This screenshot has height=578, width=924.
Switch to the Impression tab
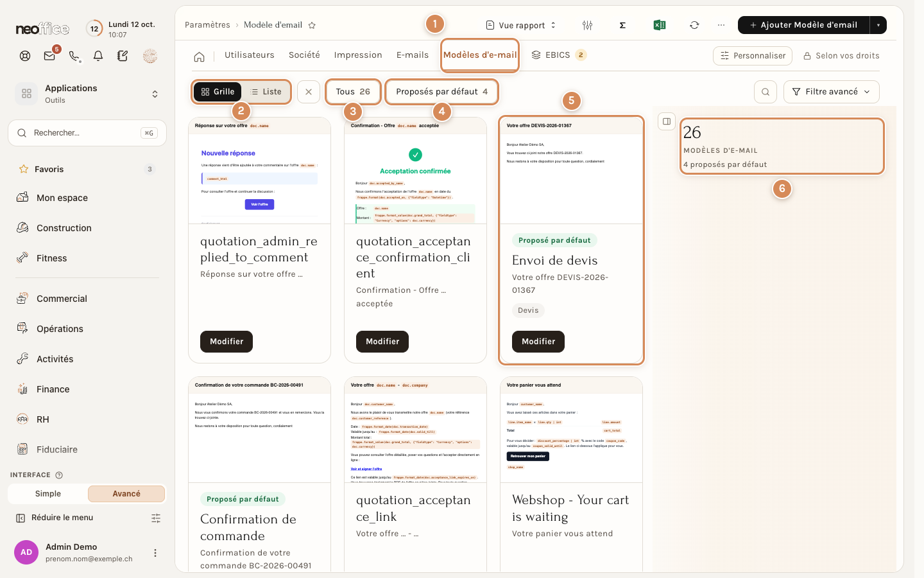tap(358, 55)
